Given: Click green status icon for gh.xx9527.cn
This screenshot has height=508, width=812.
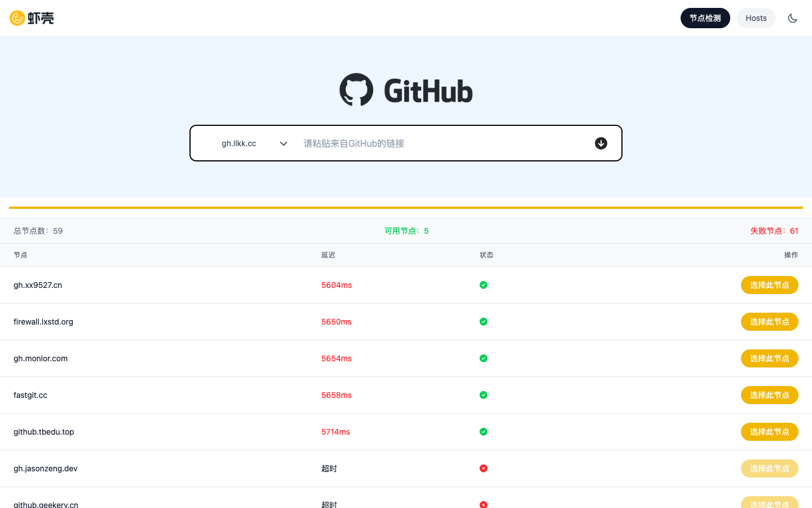Looking at the screenshot, I should click(x=483, y=285).
